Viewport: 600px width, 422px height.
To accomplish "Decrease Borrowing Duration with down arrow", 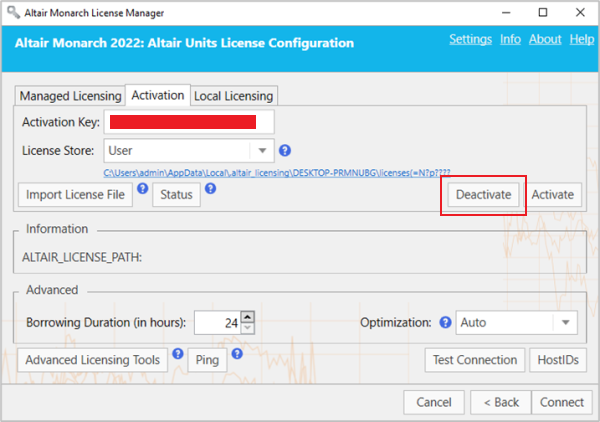I will (x=248, y=329).
